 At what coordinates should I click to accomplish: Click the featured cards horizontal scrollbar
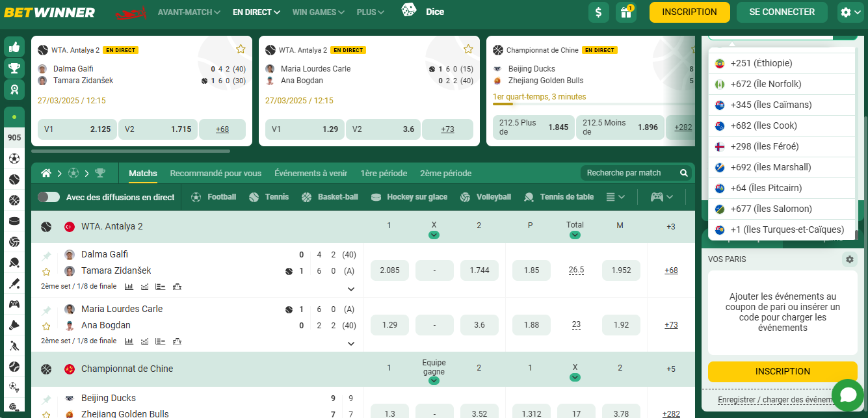[x=131, y=151]
